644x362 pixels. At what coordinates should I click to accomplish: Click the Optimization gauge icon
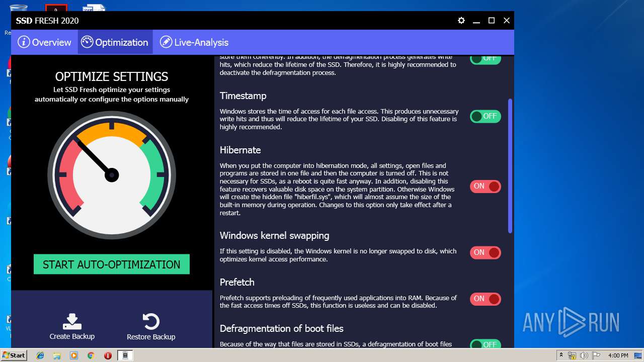click(x=87, y=42)
